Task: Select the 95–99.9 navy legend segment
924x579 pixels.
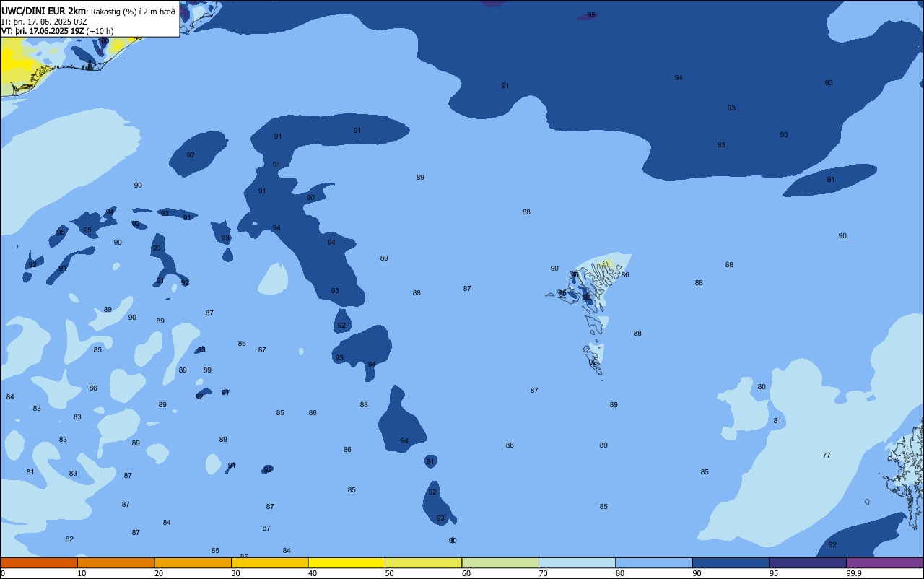Action: click(x=808, y=562)
